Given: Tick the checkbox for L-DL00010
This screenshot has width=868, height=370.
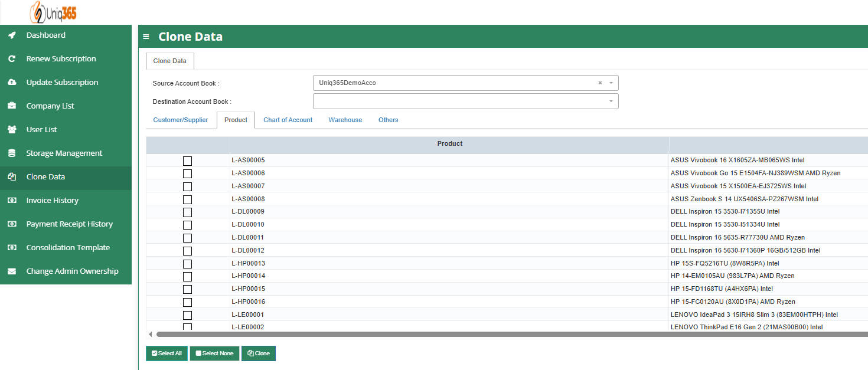Looking at the screenshot, I should pos(187,225).
